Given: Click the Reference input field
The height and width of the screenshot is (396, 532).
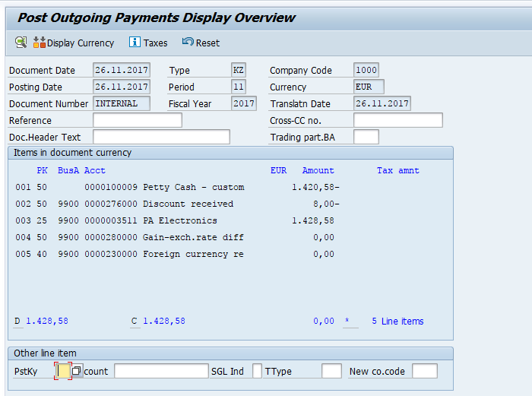Looking at the screenshot, I should [x=138, y=120].
